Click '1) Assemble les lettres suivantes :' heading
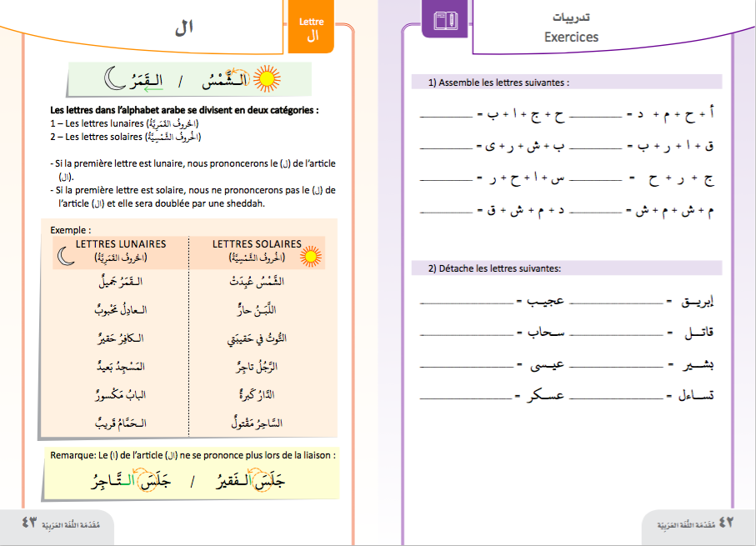This screenshot has height=546, width=756. [x=498, y=83]
